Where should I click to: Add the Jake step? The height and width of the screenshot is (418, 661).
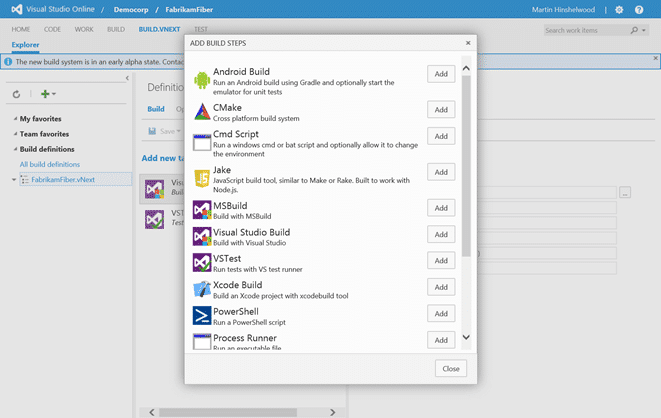441,172
